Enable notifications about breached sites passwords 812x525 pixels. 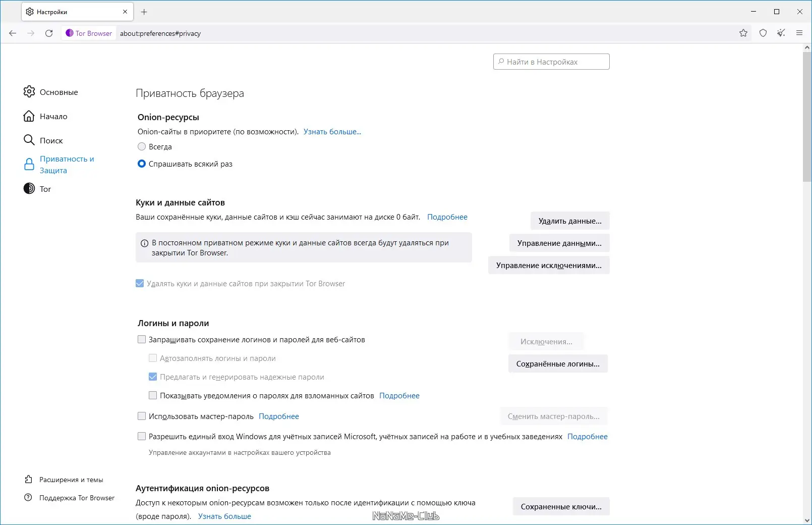(153, 396)
